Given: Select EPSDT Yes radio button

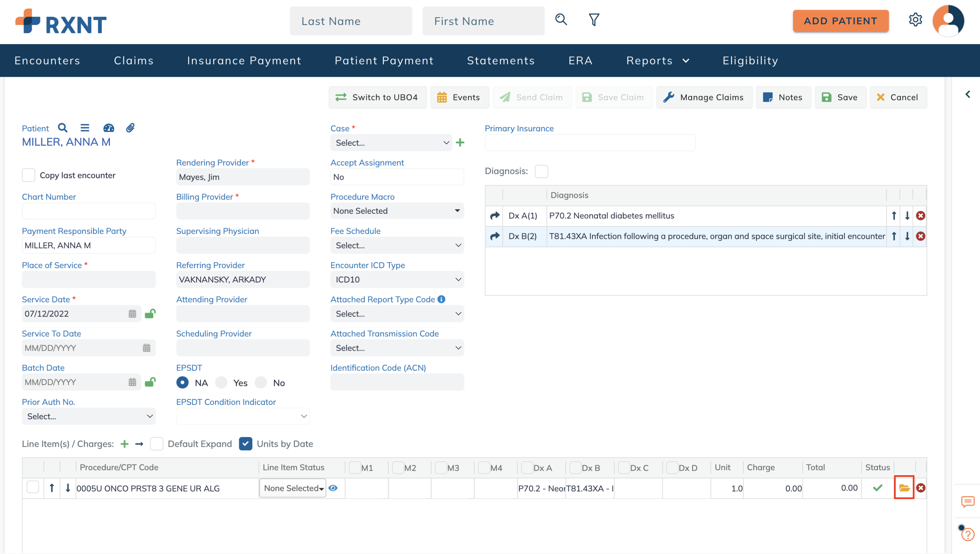Looking at the screenshot, I should (221, 383).
